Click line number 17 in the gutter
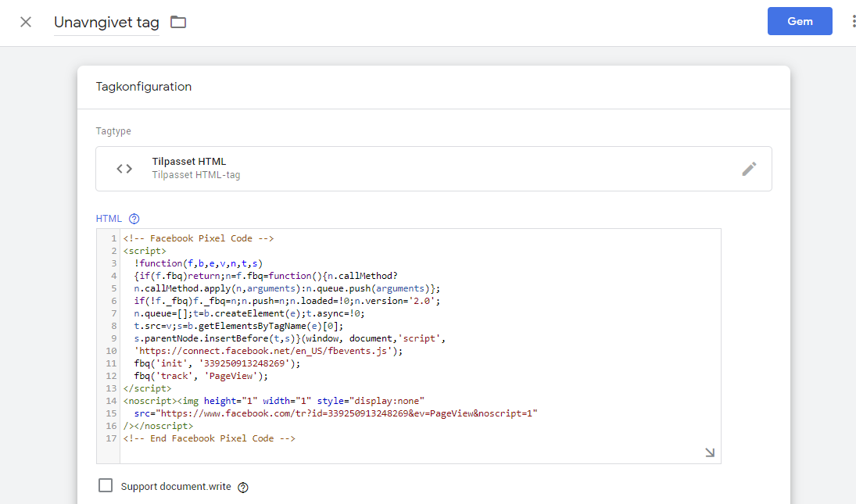Viewport: 856px width, 504px height. [x=109, y=438]
